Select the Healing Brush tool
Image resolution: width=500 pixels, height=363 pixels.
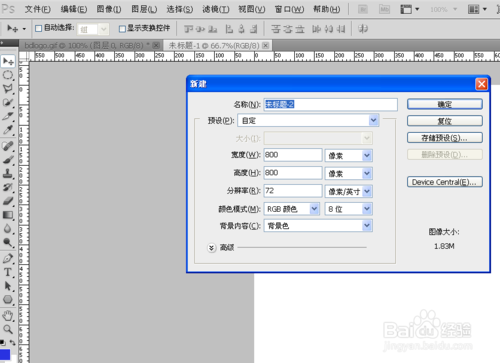coord(8,146)
